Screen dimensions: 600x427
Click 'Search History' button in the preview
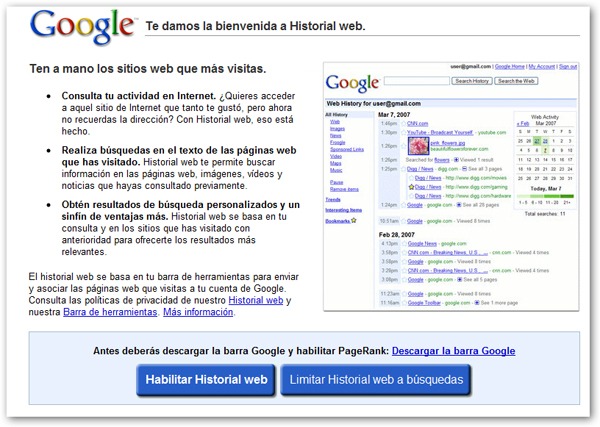tap(472, 81)
